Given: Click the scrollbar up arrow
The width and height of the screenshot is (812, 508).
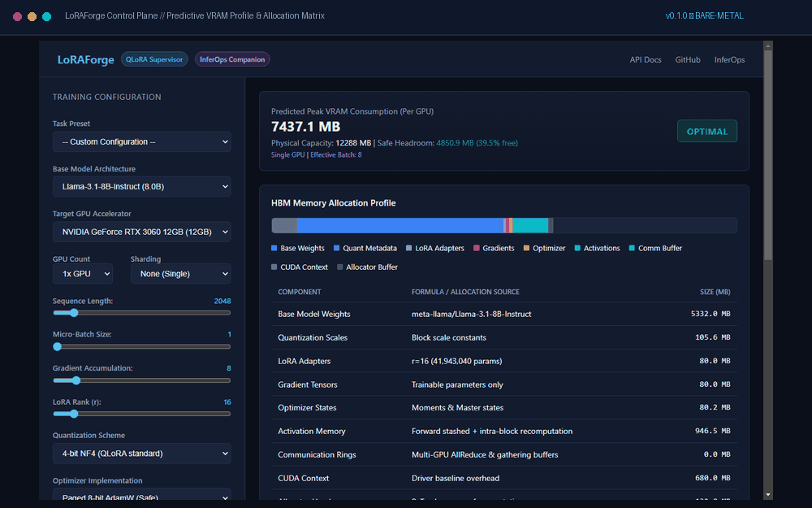Looking at the screenshot, I should coord(768,46).
